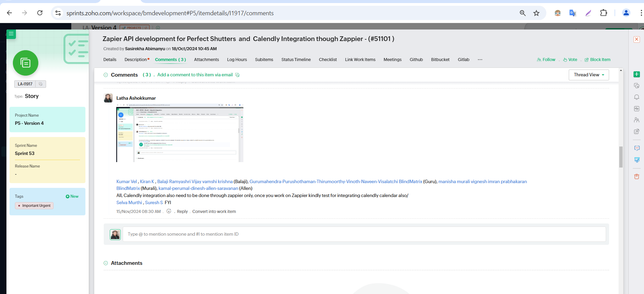Click Reply under Latha's comment
The width and height of the screenshot is (644, 294).
182,212
